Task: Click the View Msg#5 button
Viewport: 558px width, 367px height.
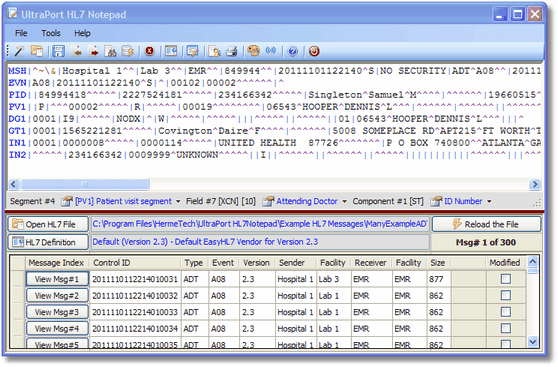Action: (x=57, y=344)
